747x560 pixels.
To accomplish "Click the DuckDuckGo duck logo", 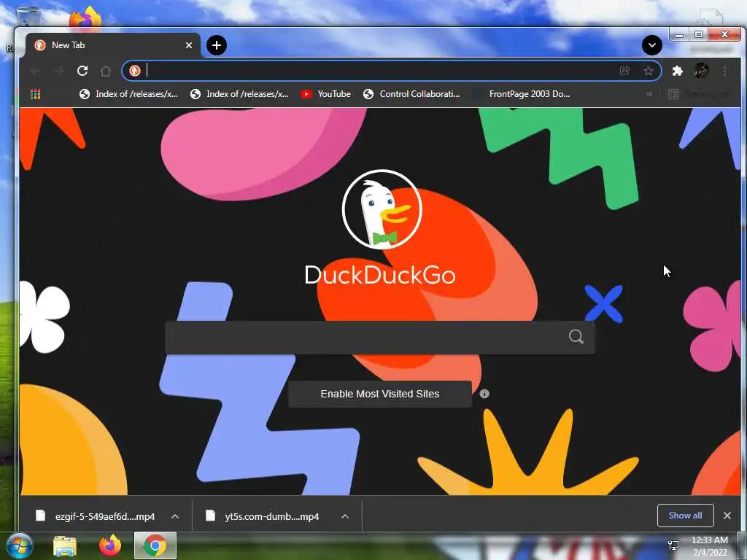I will pyautogui.click(x=382, y=209).
